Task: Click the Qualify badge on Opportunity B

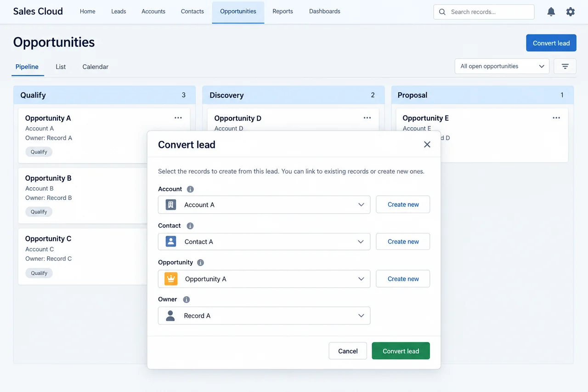Action: (39, 212)
